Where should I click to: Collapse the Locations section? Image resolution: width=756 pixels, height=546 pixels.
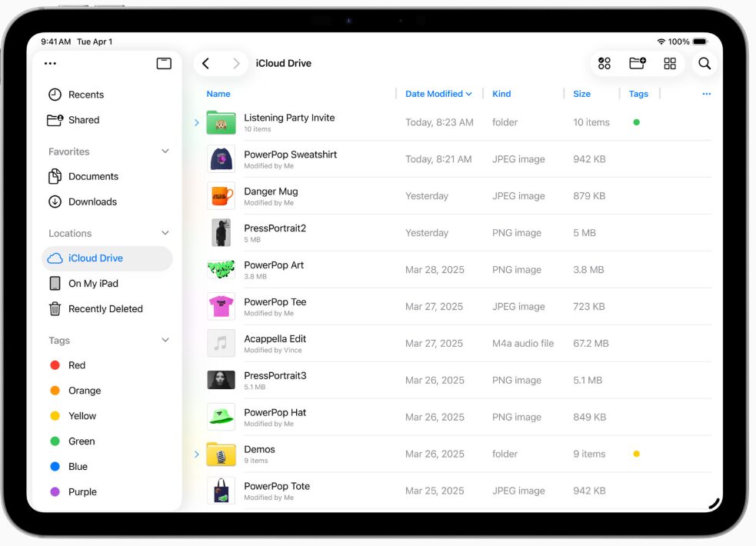[x=165, y=233]
